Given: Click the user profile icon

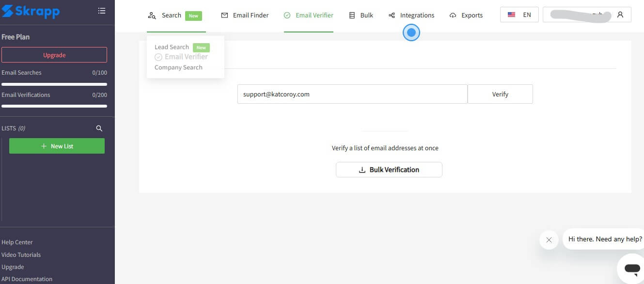Looking at the screenshot, I should [621, 15].
